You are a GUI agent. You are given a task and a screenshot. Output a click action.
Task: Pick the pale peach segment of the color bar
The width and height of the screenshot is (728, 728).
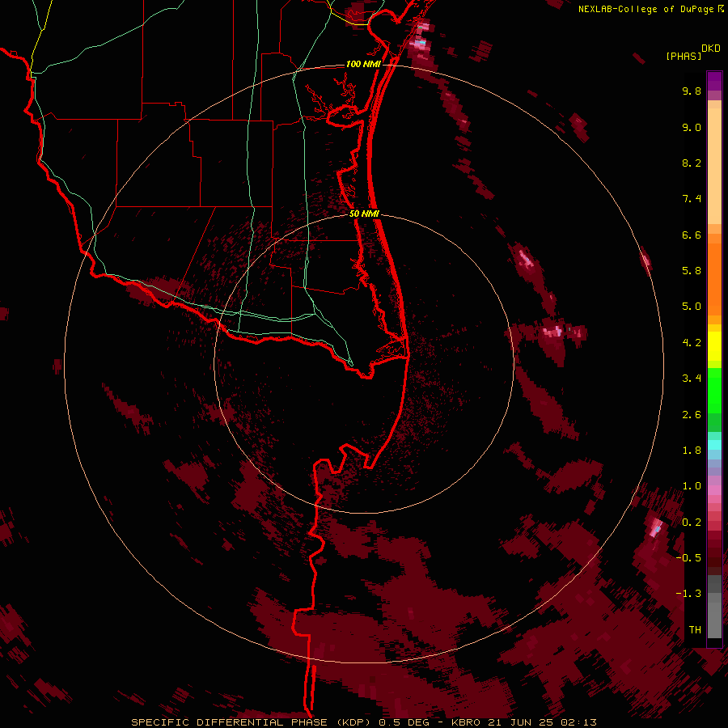(714, 166)
